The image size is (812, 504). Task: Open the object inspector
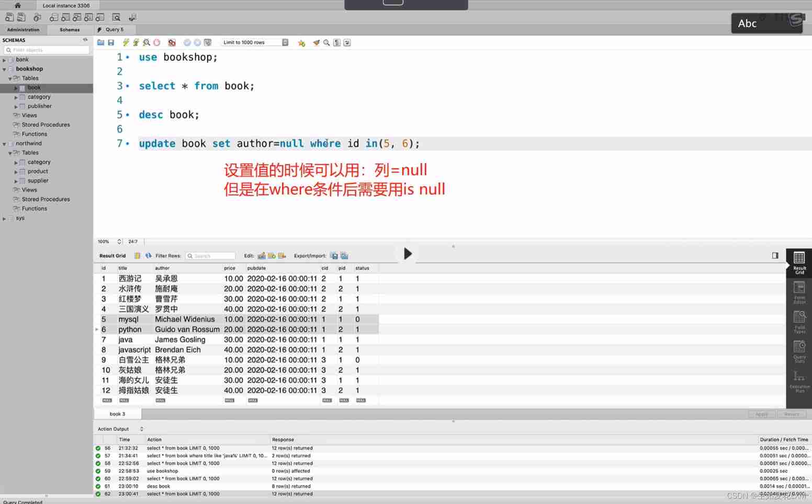(37, 18)
